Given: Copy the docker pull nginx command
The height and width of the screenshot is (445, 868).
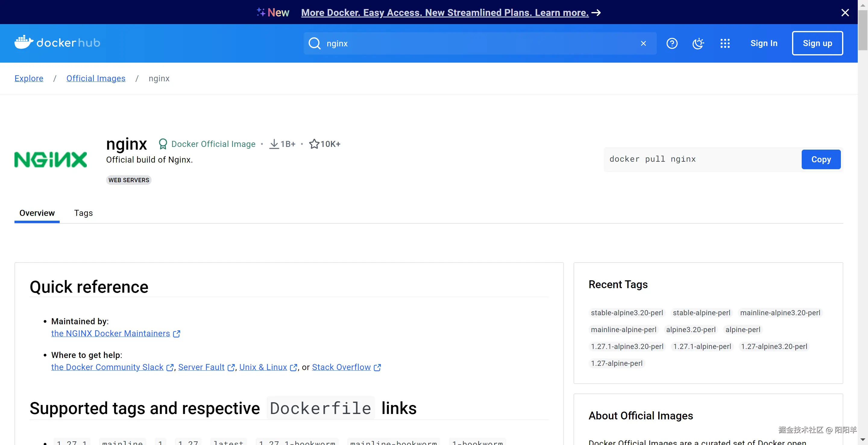Looking at the screenshot, I should click(x=820, y=159).
